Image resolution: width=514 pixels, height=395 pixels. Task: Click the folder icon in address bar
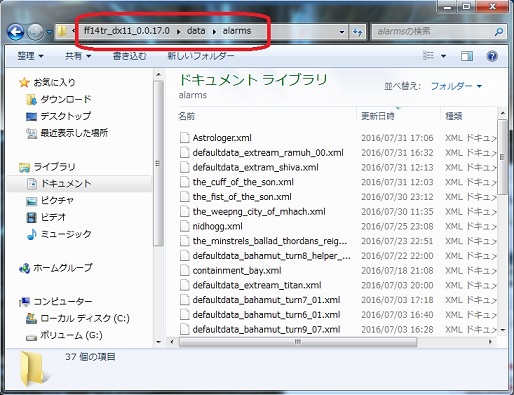(62, 31)
